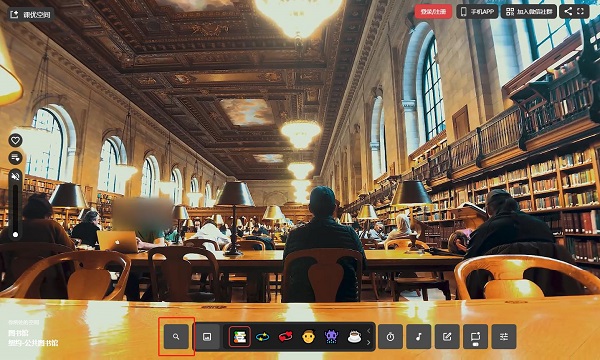Select the yellow face emoji scene
Screen dimensions: 600x360
pos(308,337)
